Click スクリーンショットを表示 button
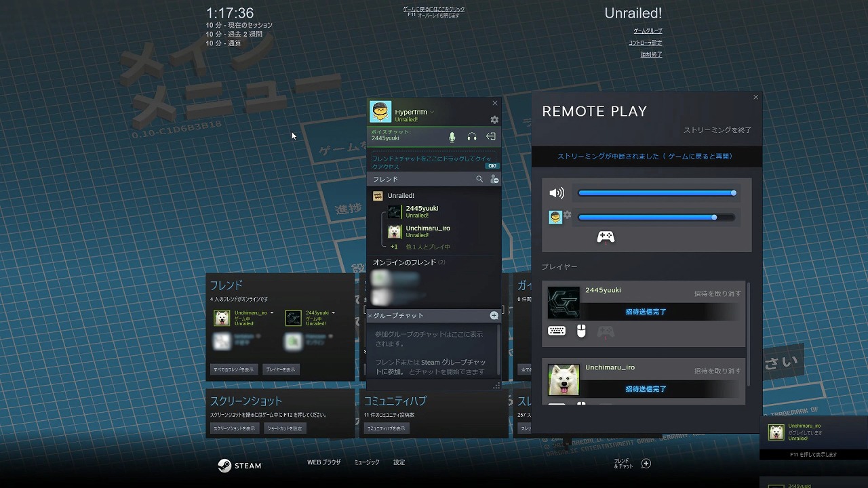 [x=235, y=428]
